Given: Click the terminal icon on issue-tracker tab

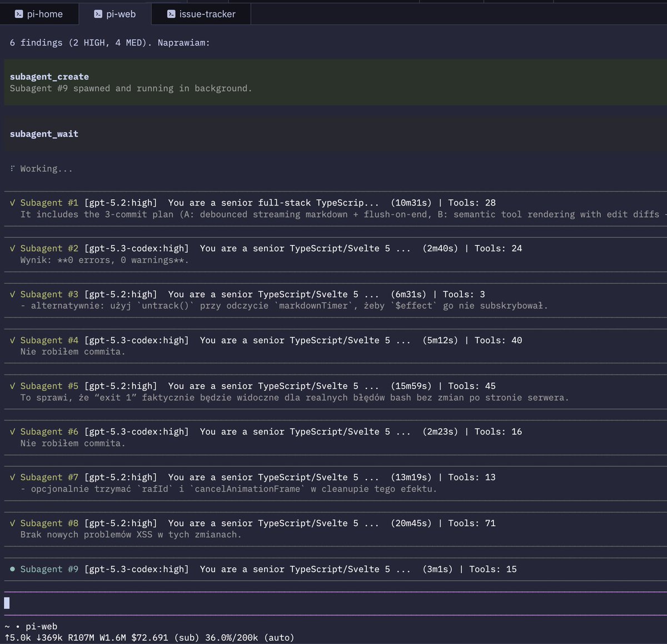Looking at the screenshot, I should click(171, 14).
